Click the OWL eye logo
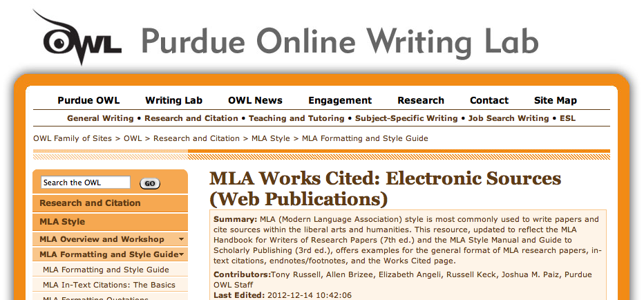 pyautogui.click(x=77, y=38)
